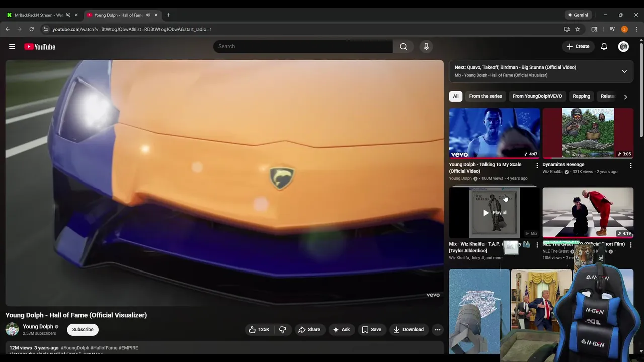Screen dimensions: 644x362
Task: Toggle mute on MrBackPackN Stream tab
Action: tap(68, 15)
